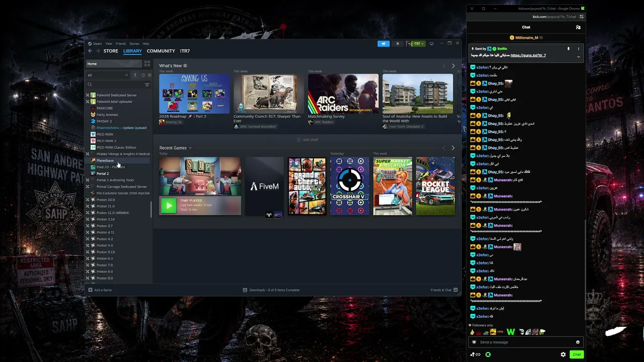The width and height of the screenshot is (644, 362).
Task: Switch Steam to Big Picture mode
Action: 431,44
